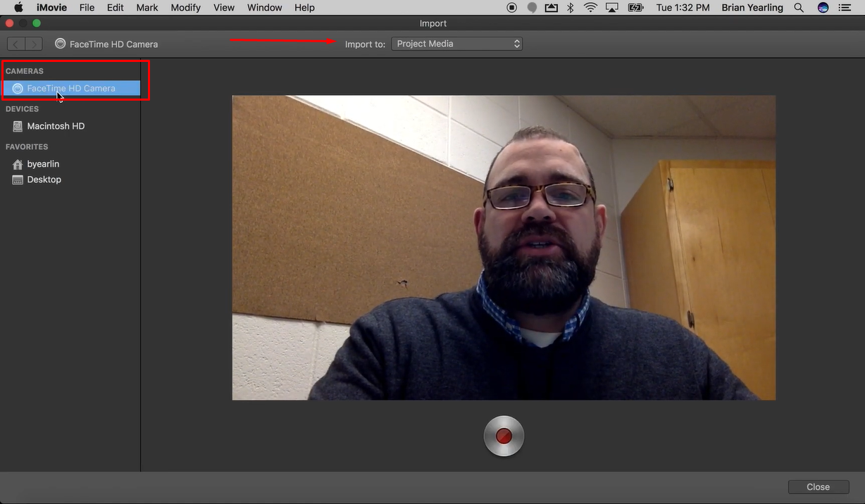Click the screen mirroring menu bar icon
This screenshot has width=865, height=504.
tap(611, 8)
